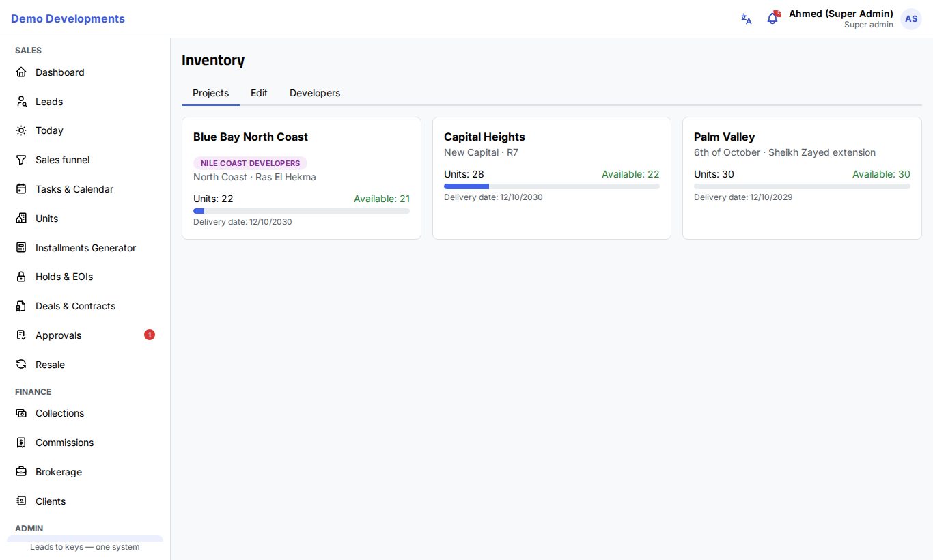Click the Nile Coast Developers badge

pos(250,163)
